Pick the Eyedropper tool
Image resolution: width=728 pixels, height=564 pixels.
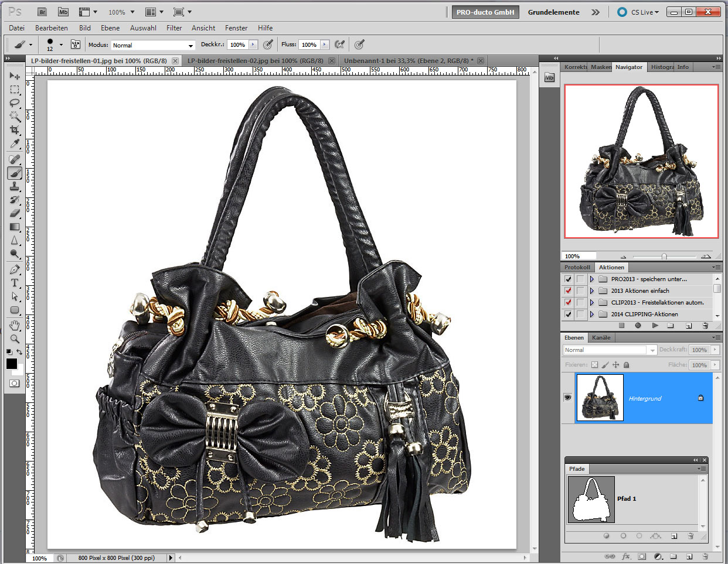pyautogui.click(x=15, y=144)
